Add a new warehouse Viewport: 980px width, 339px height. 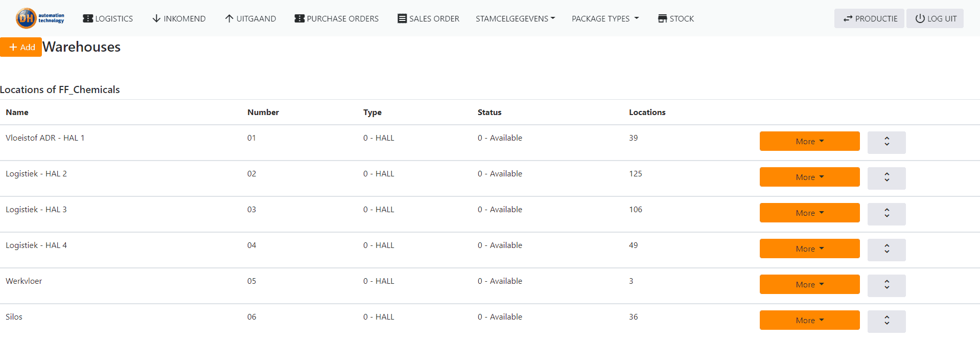pyautogui.click(x=21, y=47)
